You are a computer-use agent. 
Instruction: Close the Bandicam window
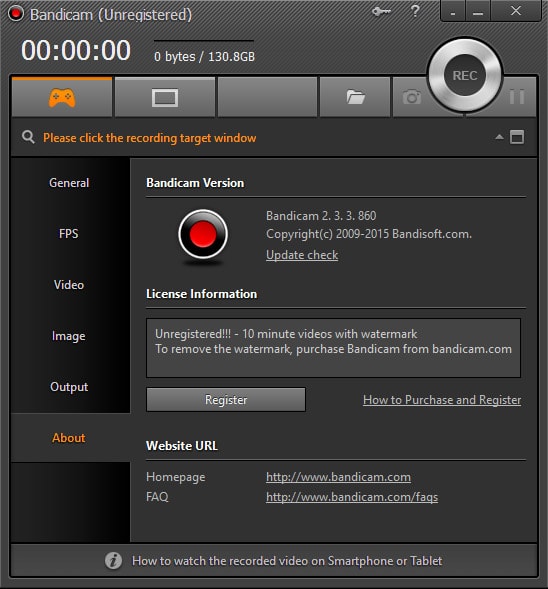[516, 11]
